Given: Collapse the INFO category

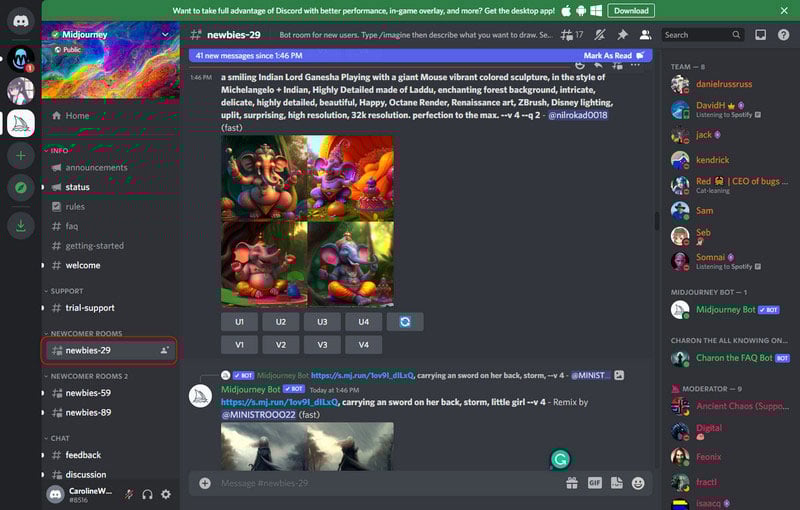Looking at the screenshot, I should click(56, 150).
